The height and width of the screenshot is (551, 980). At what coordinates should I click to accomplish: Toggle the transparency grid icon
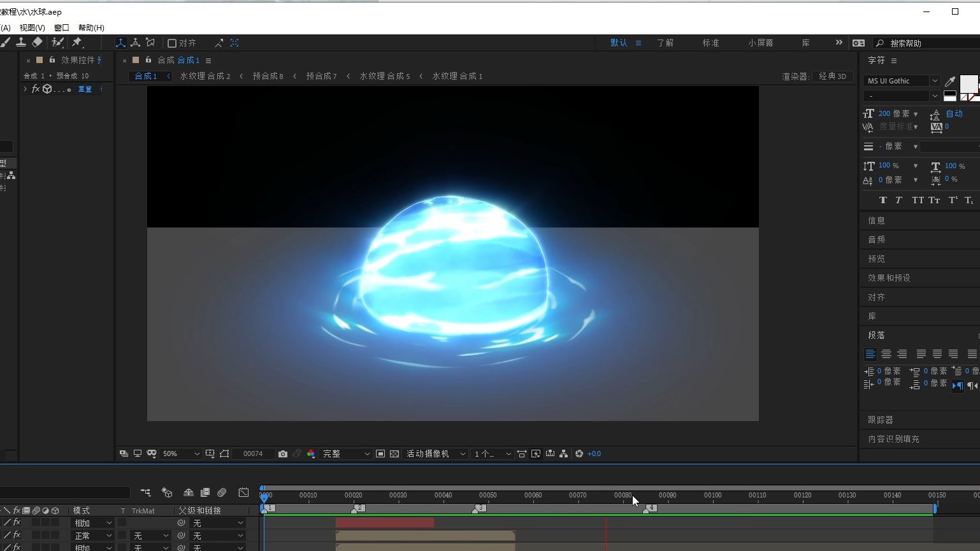pyautogui.click(x=394, y=454)
